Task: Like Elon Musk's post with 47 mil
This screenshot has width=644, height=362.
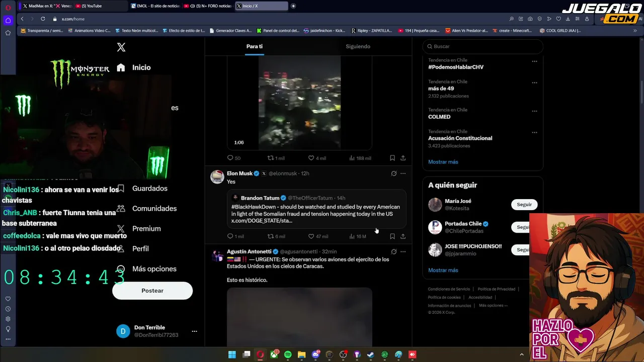Action: point(318,236)
